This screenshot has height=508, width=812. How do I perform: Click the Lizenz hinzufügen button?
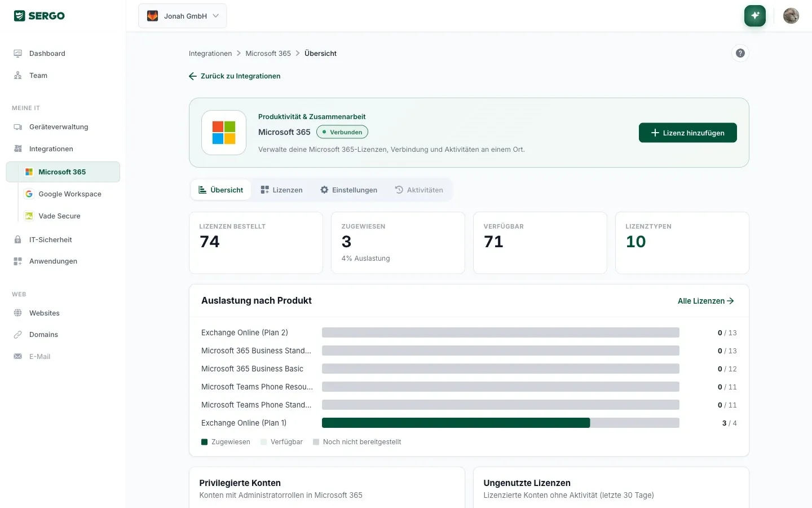687,133
